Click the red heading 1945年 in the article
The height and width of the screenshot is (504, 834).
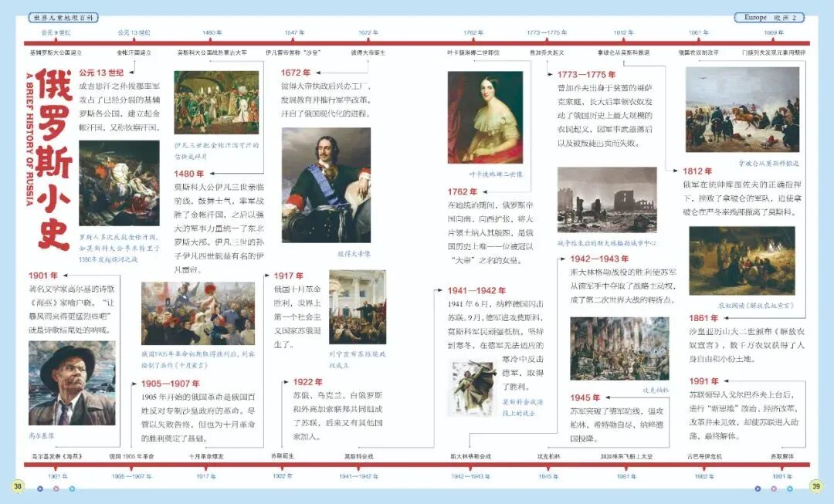(585, 397)
